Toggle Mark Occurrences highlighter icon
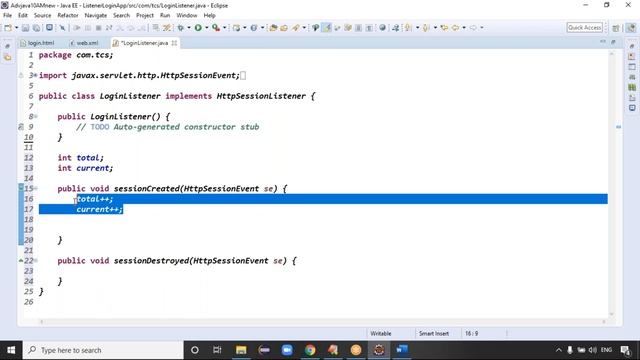640x360 pixels. pyautogui.click(x=327, y=28)
